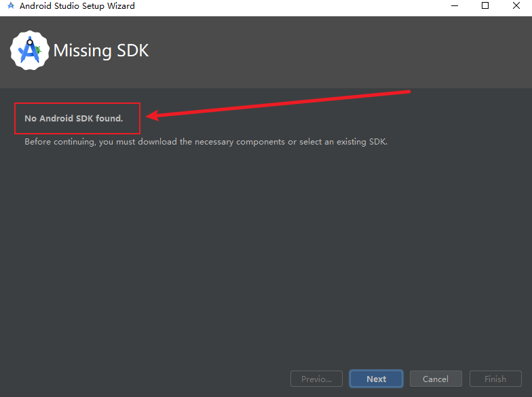
Task: Select the "No Android SDK found." message
Action: 74,118
